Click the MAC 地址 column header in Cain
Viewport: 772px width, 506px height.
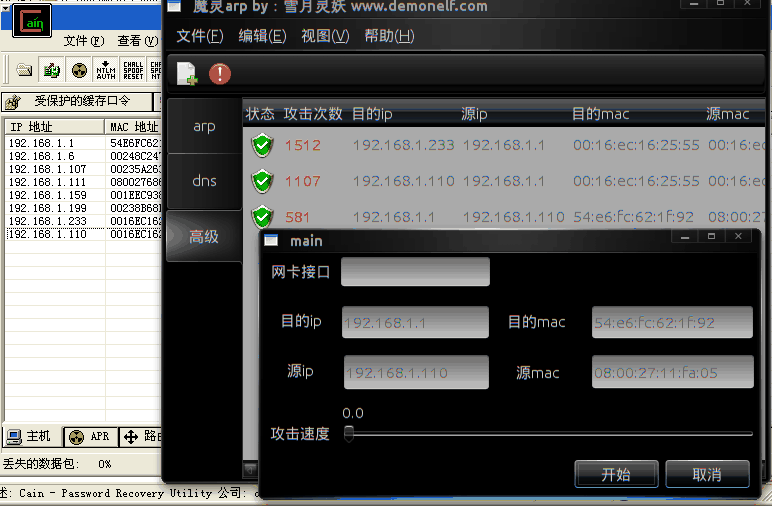tap(133, 127)
